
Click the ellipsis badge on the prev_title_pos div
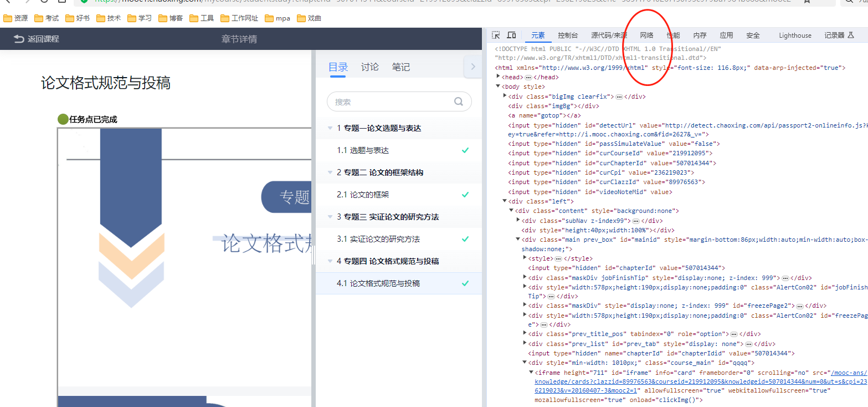[733, 334]
